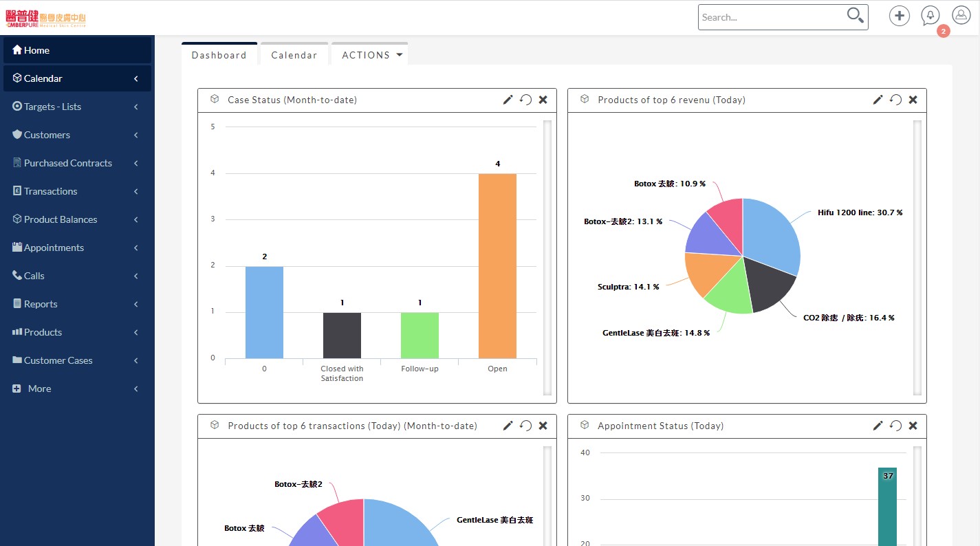The width and height of the screenshot is (980, 546).
Task: Click the Case Status dashlet scrollbar
Action: point(547,258)
